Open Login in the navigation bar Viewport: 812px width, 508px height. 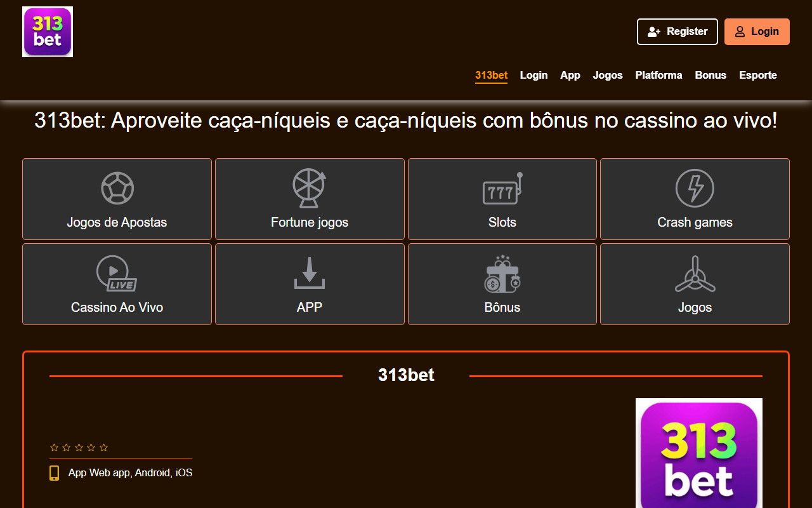pos(534,75)
